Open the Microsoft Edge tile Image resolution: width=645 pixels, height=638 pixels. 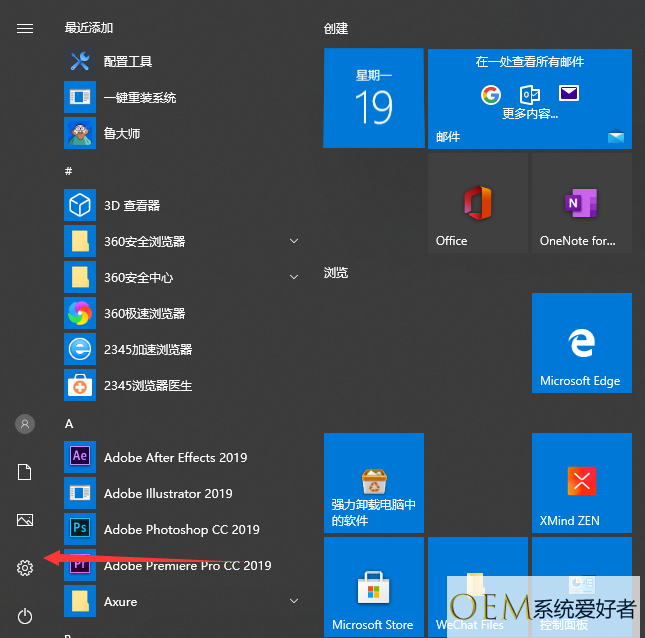click(x=581, y=343)
